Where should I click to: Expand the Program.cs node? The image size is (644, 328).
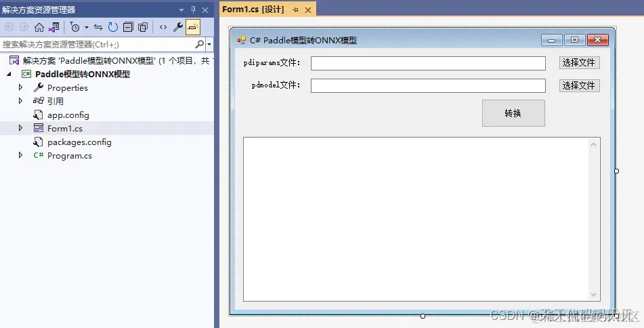[x=20, y=155]
